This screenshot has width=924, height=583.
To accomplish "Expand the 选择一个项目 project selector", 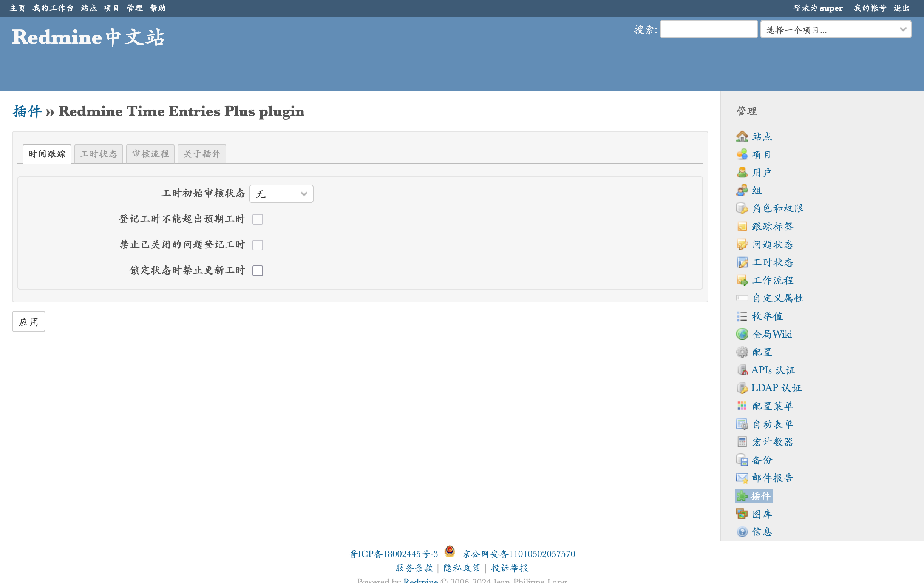I will click(835, 29).
